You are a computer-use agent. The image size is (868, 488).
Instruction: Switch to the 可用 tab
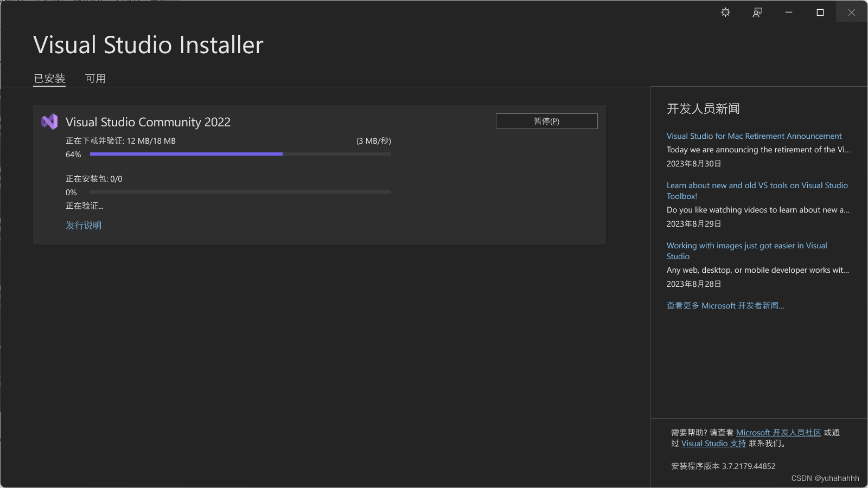click(95, 79)
